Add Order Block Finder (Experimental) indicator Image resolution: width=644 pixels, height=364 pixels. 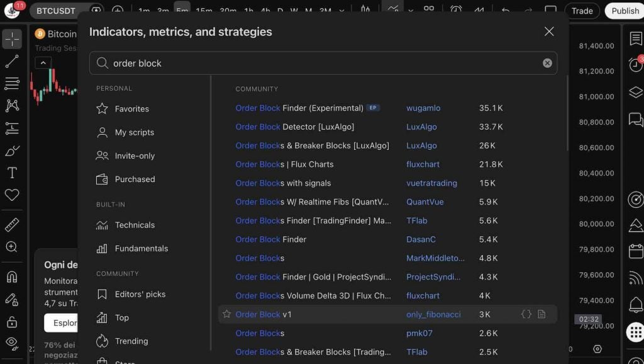tap(299, 108)
